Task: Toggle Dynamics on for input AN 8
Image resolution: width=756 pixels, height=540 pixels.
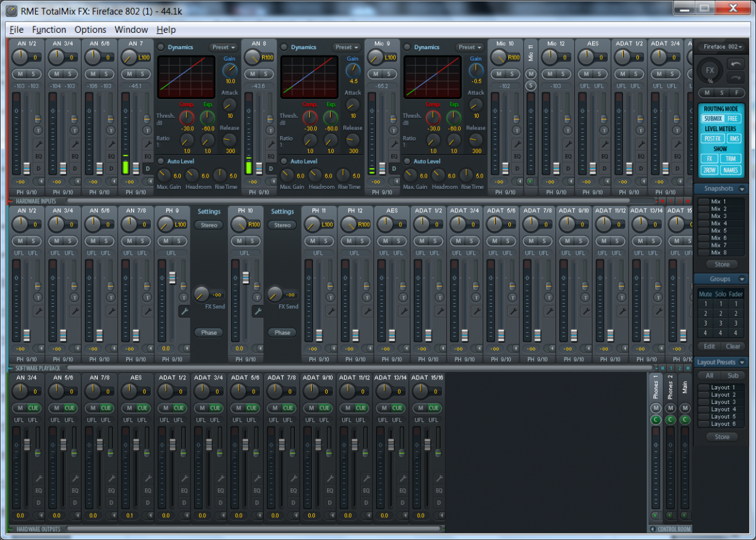Action: pos(284,47)
